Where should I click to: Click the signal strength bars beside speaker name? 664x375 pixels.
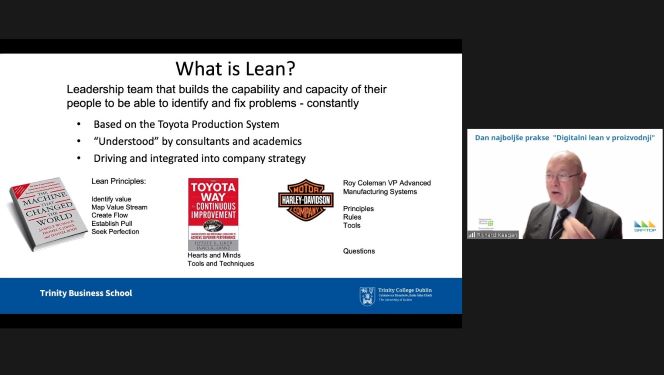point(472,235)
